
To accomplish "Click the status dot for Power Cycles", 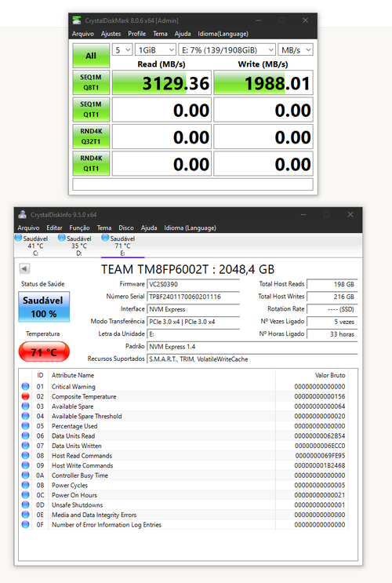I will pyautogui.click(x=25, y=485).
